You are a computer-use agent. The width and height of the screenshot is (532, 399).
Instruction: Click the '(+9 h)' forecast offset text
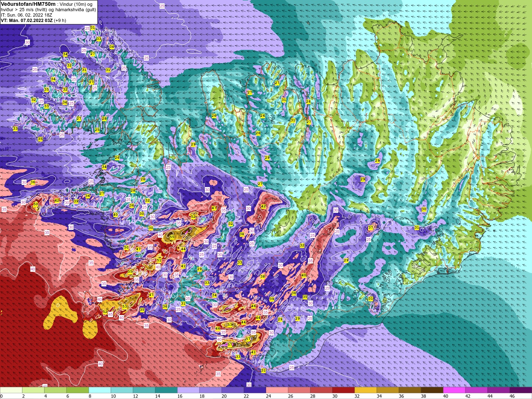click(x=61, y=20)
